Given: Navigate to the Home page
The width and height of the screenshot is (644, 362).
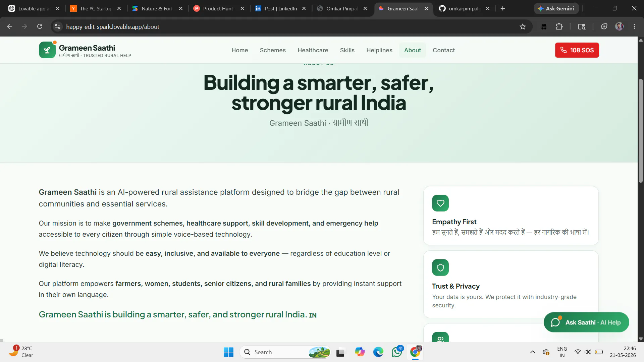Looking at the screenshot, I should pos(240,50).
